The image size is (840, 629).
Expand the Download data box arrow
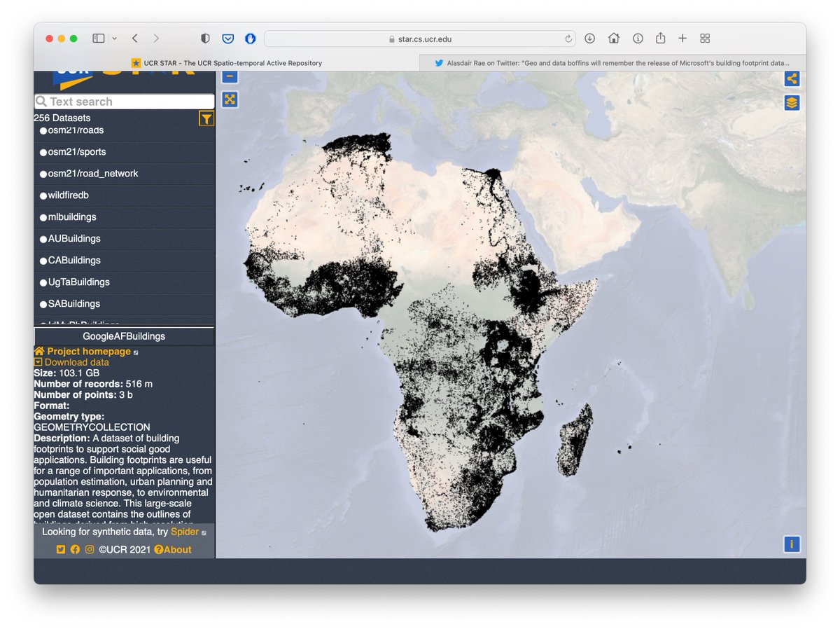click(38, 362)
